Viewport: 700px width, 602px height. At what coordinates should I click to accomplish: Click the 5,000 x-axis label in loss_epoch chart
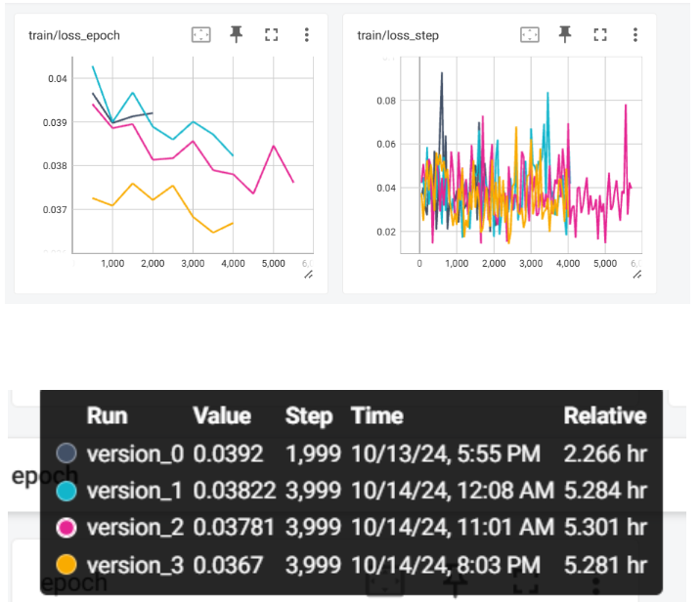coord(273,263)
